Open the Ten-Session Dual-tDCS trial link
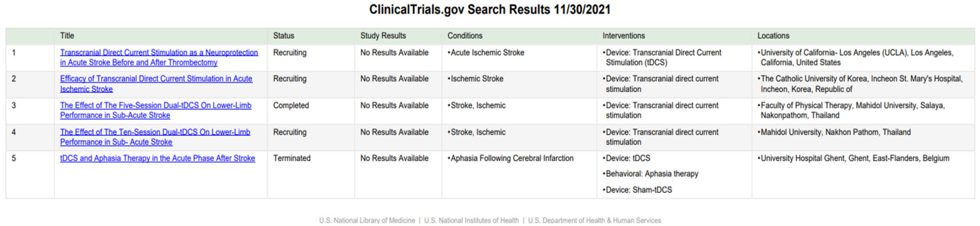The image size is (980, 226). pyautogui.click(x=155, y=132)
